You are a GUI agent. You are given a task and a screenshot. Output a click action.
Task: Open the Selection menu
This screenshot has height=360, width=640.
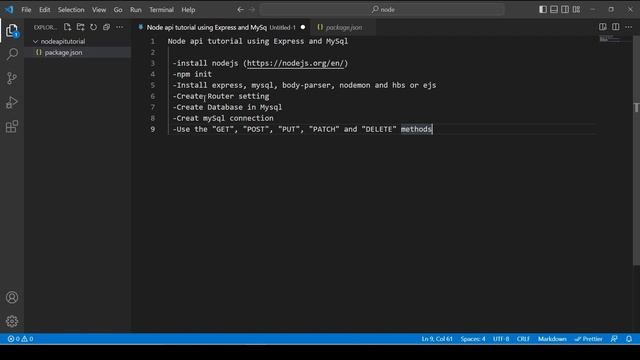[x=71, y=9]
